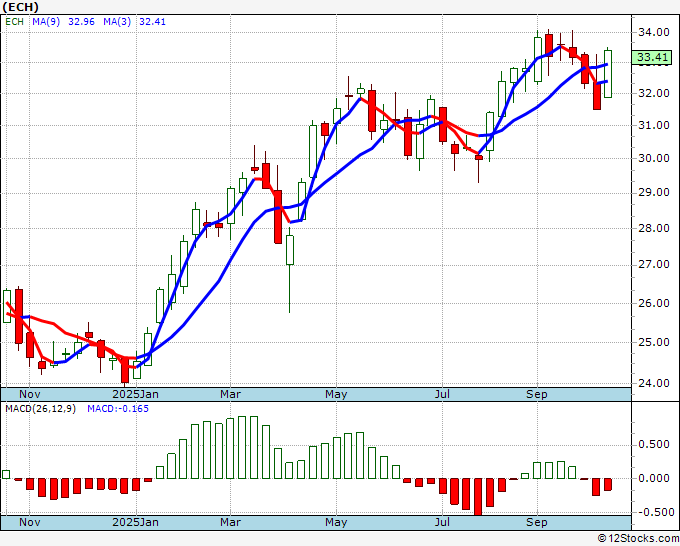Click the (ECH) chart title

(20, 7)
